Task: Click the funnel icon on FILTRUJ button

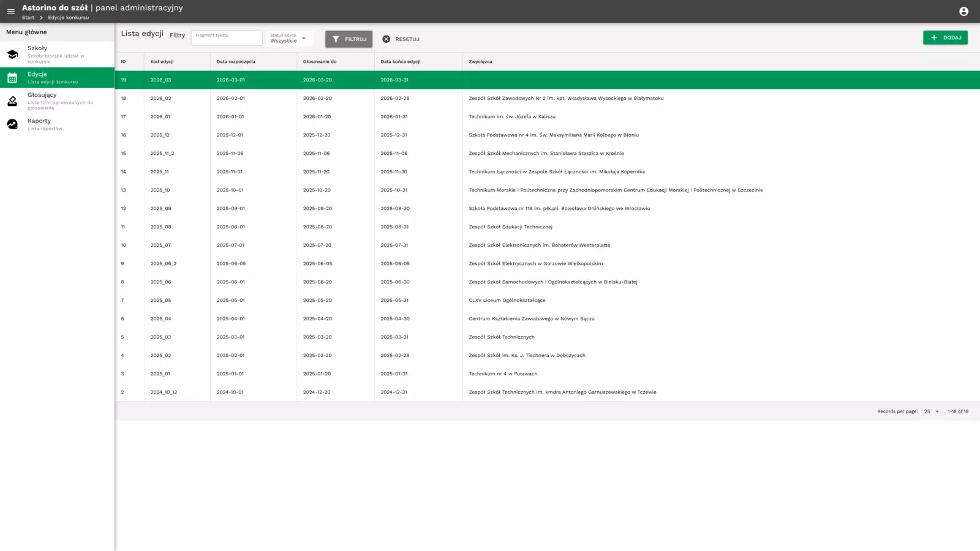Action: point(335,39)
